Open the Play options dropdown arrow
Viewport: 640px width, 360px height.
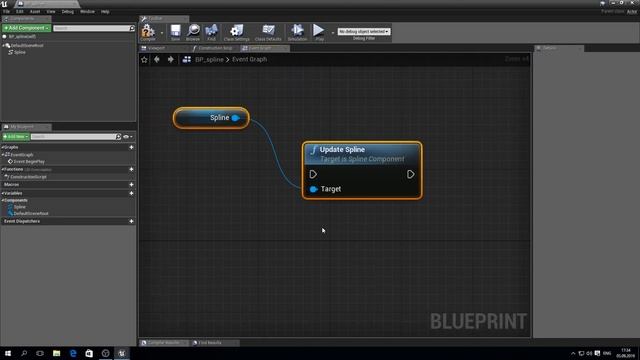[332, 33]
